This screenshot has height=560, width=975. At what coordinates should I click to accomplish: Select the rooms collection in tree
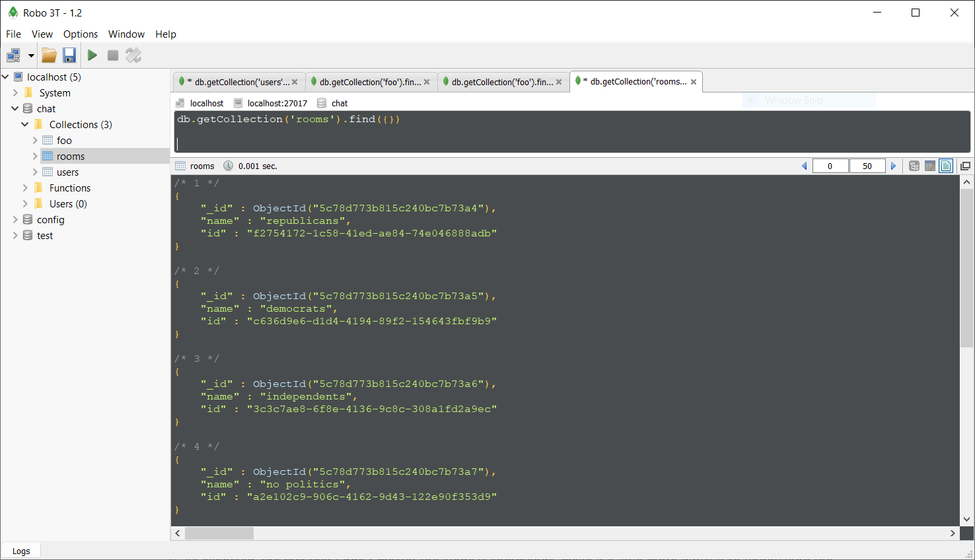click(x=71, y=156)
